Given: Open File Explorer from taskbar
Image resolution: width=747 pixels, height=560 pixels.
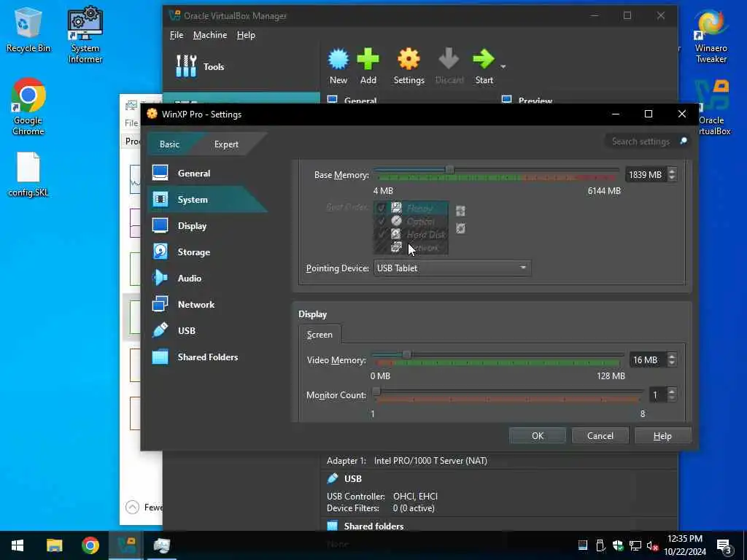Looking at the screenshot, I should [54, 545].
